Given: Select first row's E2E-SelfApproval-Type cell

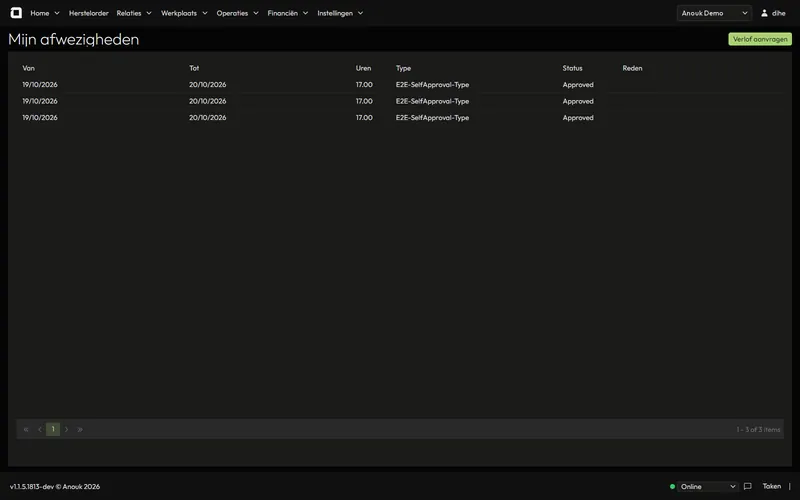Looking at the screenshot, I should coord(432,85).
